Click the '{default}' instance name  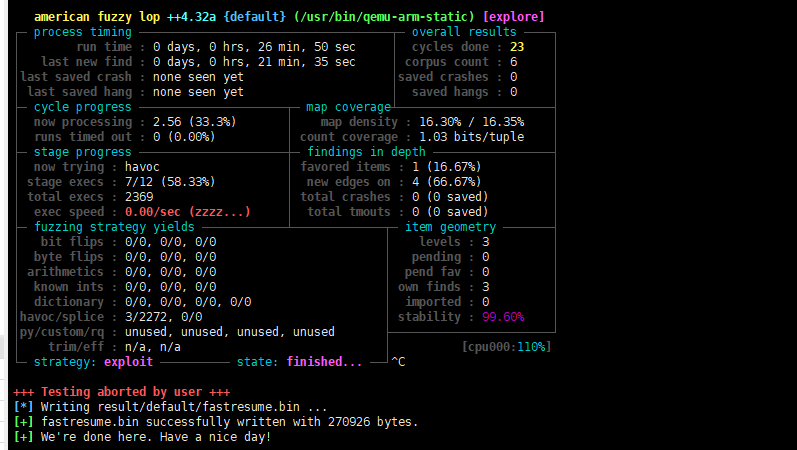coord(255,17)
